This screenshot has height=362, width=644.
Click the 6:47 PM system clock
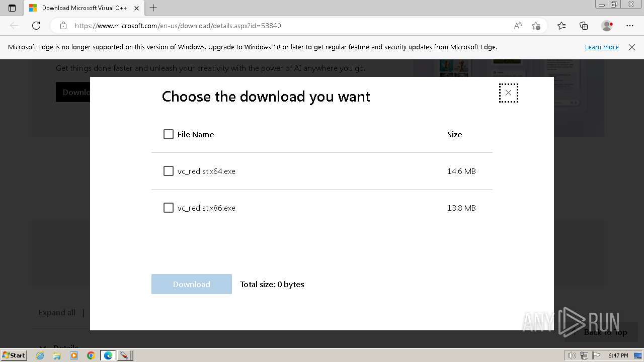[618, 355]
